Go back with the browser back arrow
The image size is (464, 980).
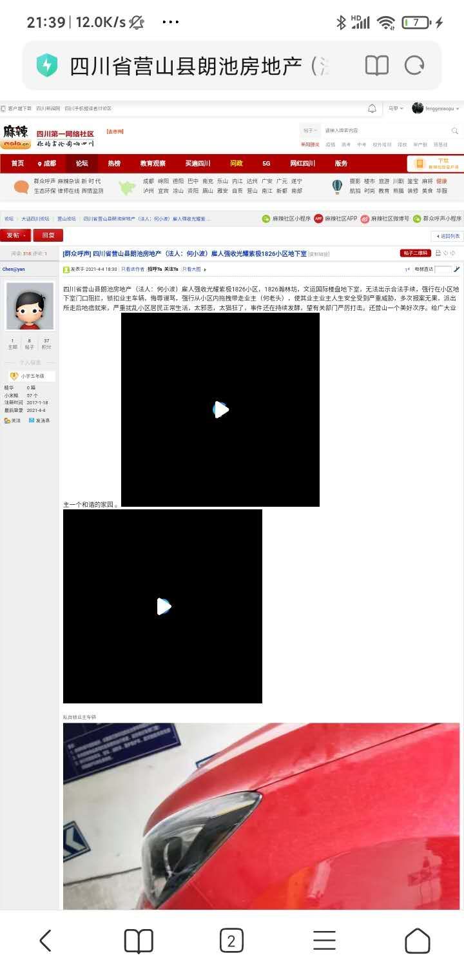[x=46, y=941]
